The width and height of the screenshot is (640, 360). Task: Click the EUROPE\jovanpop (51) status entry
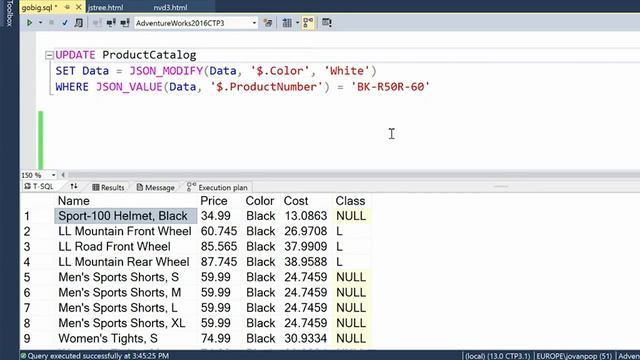(574, 356)
